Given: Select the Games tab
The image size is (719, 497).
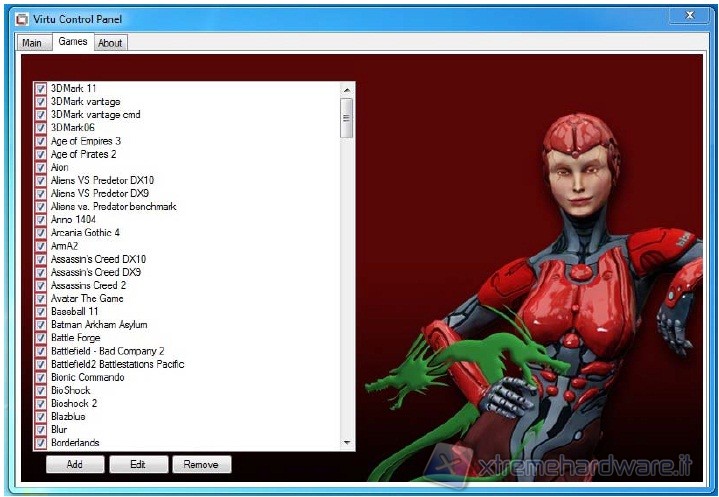Looking at the screenshot, I should pos(72,42).
